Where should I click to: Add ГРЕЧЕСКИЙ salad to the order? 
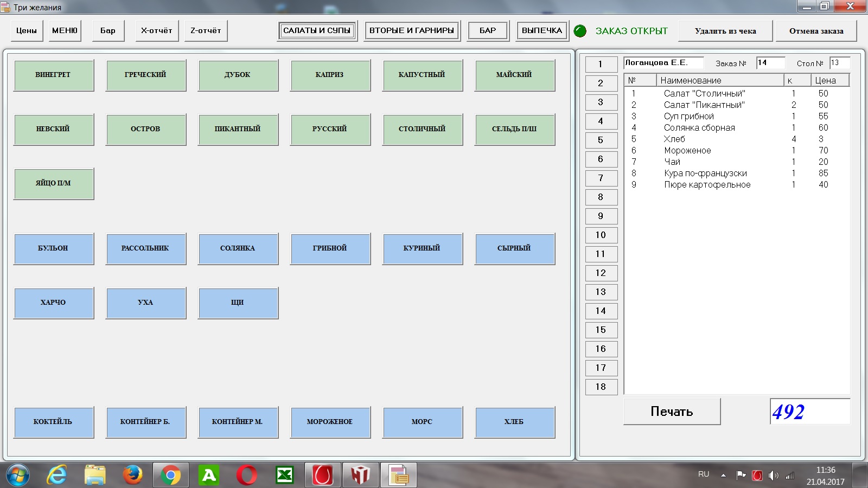click(x=145, y=75)
